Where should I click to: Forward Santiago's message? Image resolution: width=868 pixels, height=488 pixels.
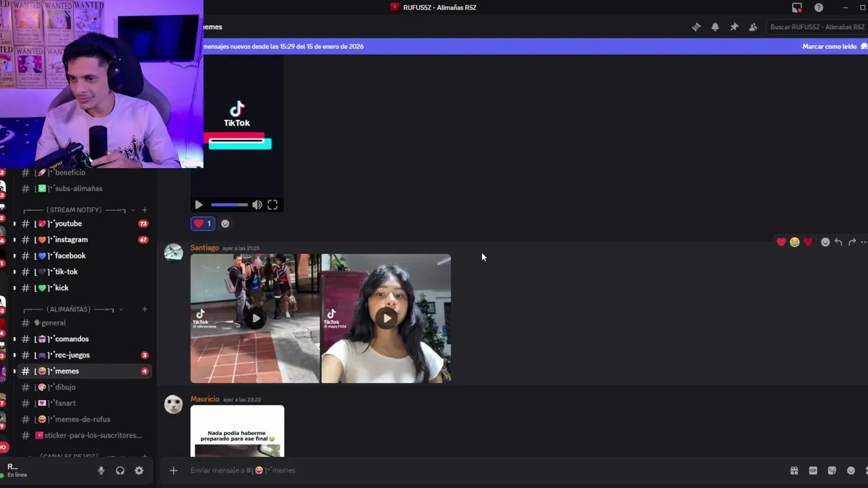(852, 242)
